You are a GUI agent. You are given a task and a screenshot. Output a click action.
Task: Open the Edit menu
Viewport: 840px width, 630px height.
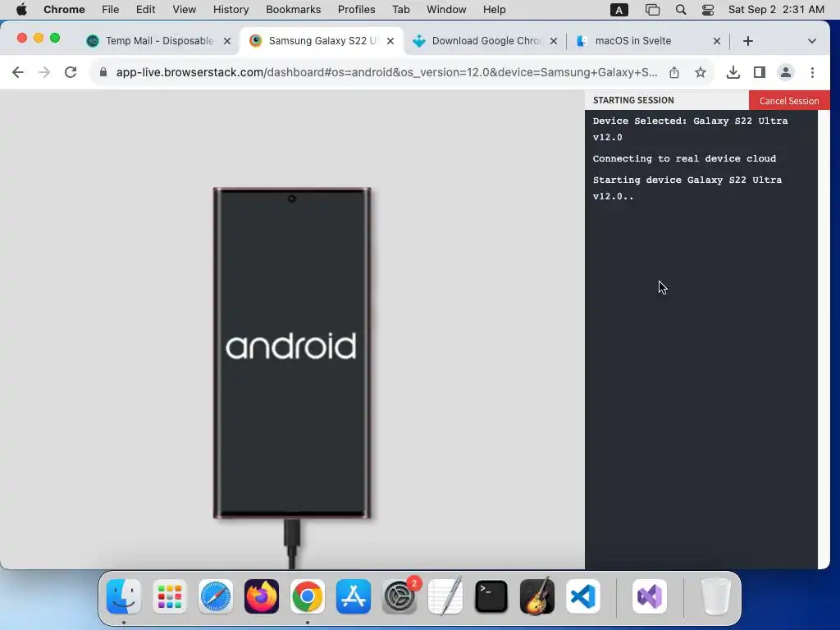click(145, 10)
